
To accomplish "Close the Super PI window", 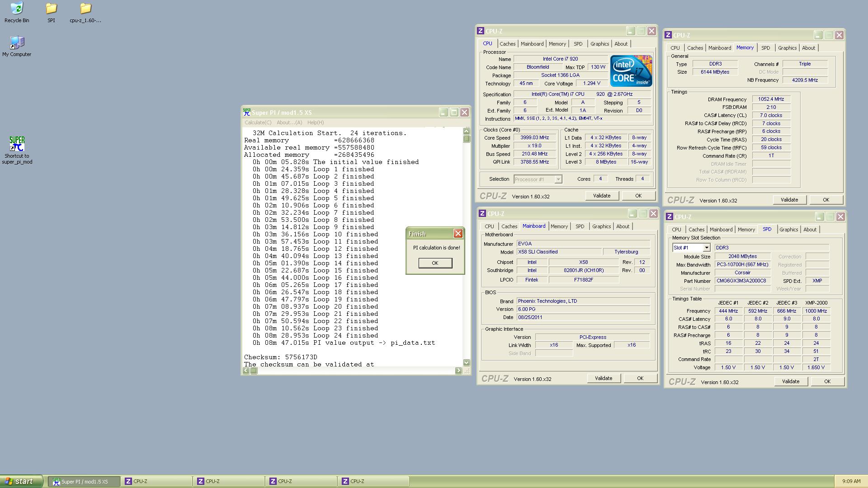I will click(x=464, y=113).
